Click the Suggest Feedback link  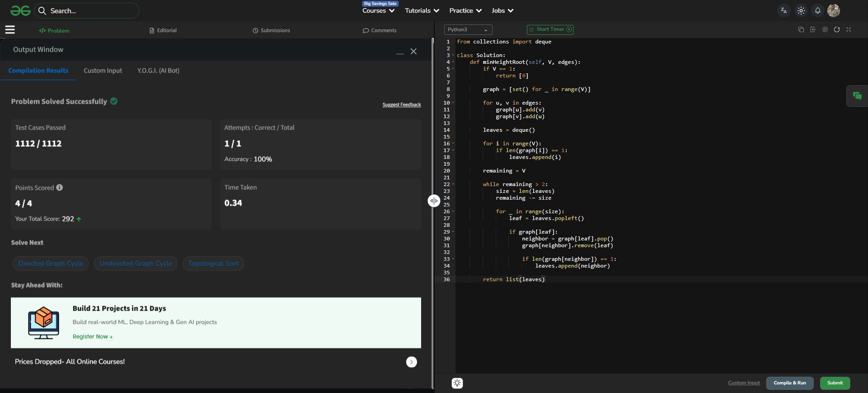tap(402, 105)
